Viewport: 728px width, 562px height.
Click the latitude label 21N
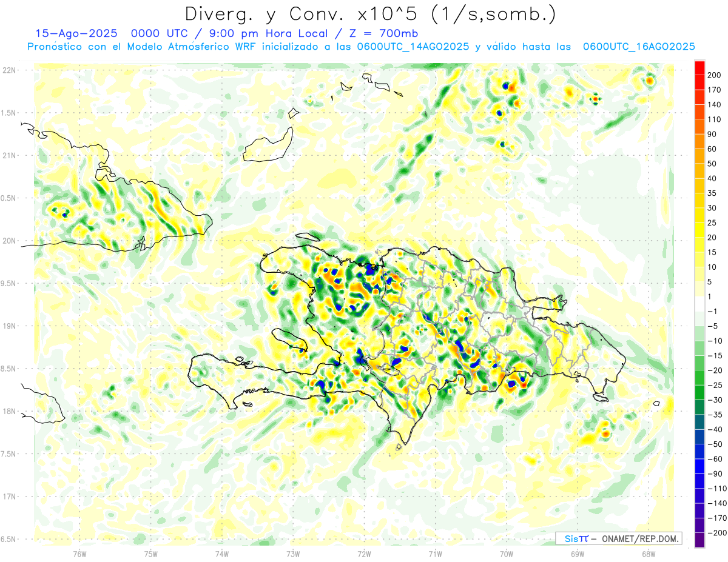pyautogui.click(x=9, y=155)
